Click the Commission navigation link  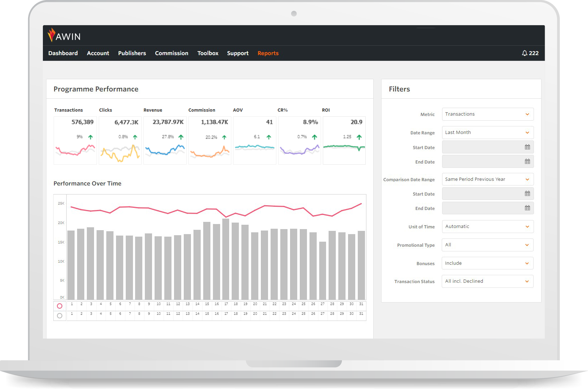(x=171, y=53)
